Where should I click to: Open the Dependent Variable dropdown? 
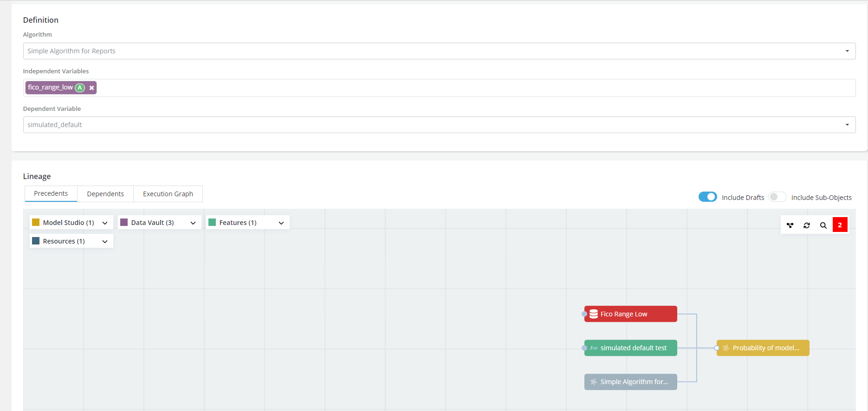pyautogui.click(x=847, y=125)
